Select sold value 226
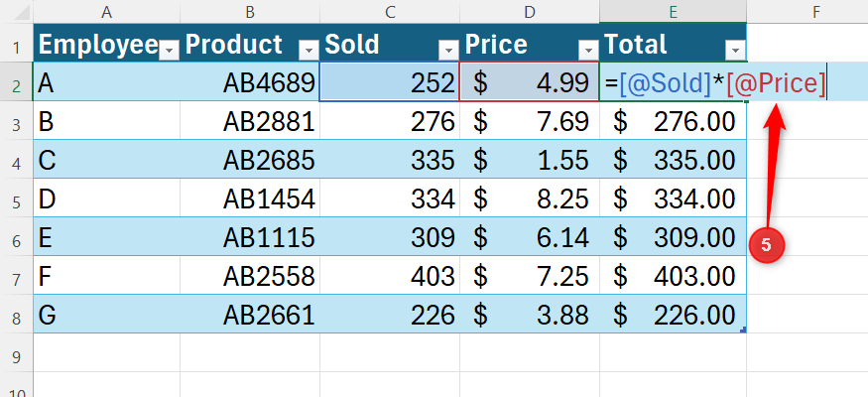Viewport: 868px width, 397px height. (390, 314)
